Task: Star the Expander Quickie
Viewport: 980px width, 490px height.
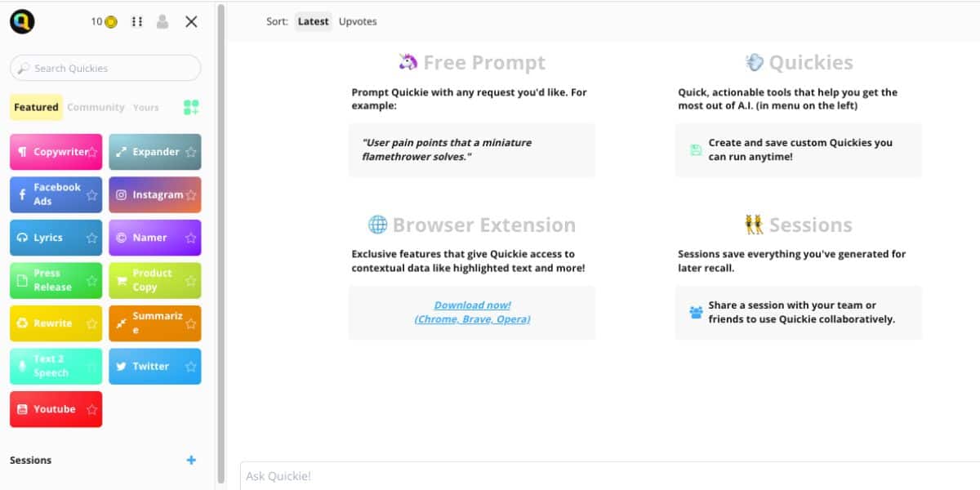Action: (x=190, y=152)
